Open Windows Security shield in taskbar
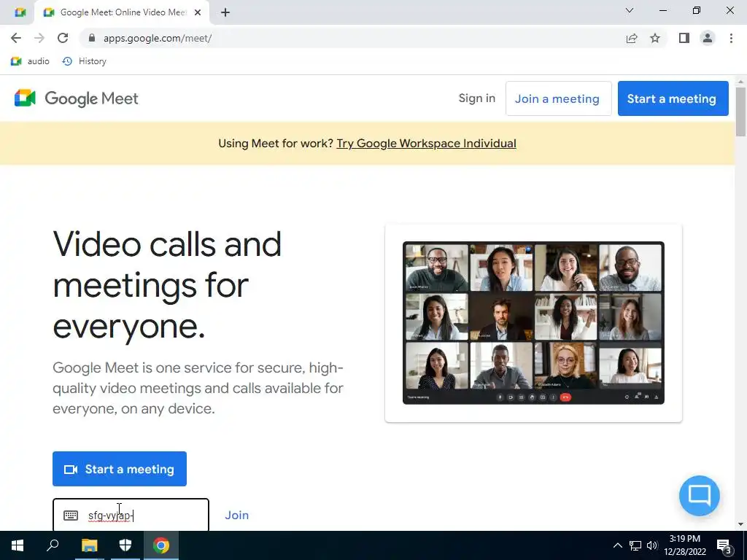 click(x=125, y=545)
